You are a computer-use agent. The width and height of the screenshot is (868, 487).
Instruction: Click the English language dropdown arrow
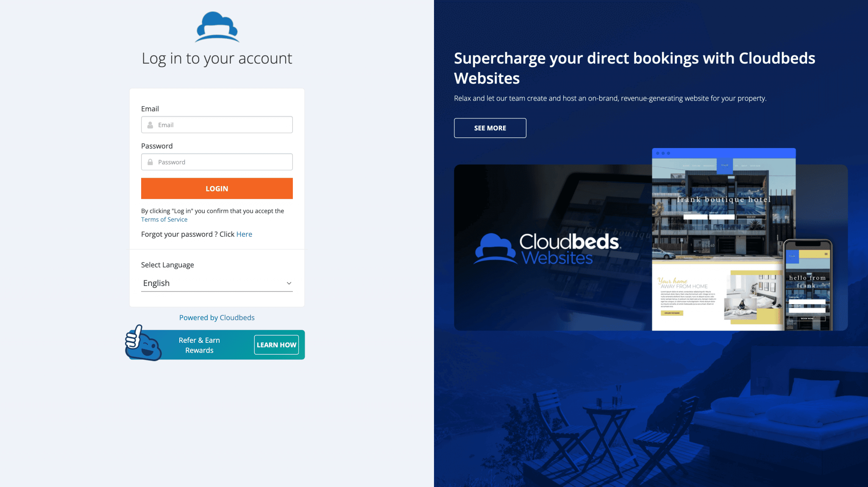(289, 283)
